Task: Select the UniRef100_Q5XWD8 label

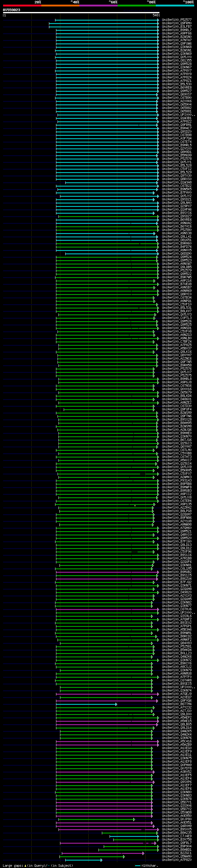Action: tap(176, 812)
